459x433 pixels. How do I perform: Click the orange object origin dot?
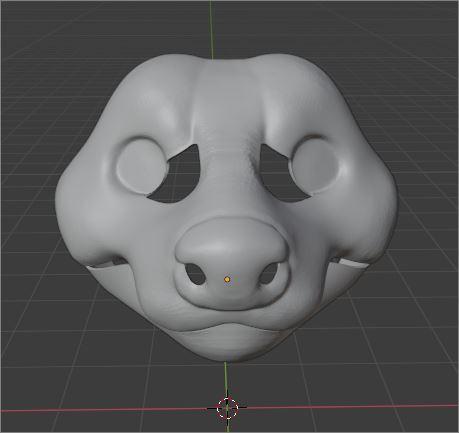(x=227, y=279)
